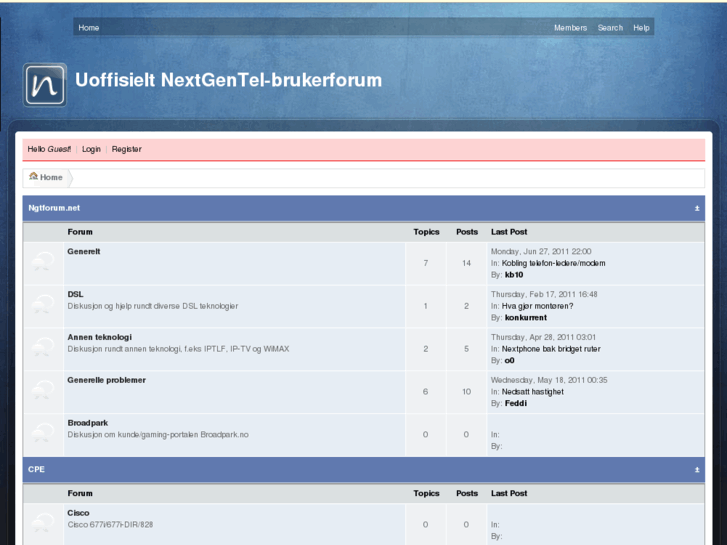Click the Broadpark forum status icon
The width and height of the screenshot is (727, 545).
(x=43, y=434)
